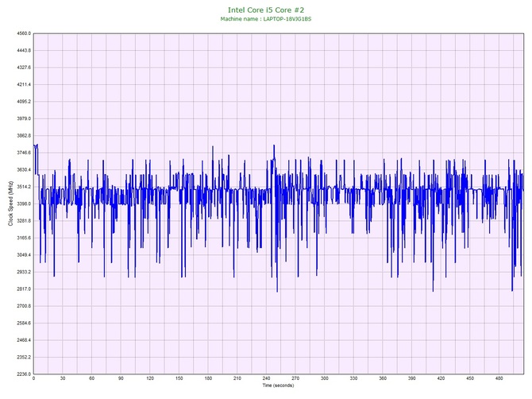The width and height of the screenshot is (532, 399).
Task: Click the x-axis tick label 390
Action: [412, 378]
